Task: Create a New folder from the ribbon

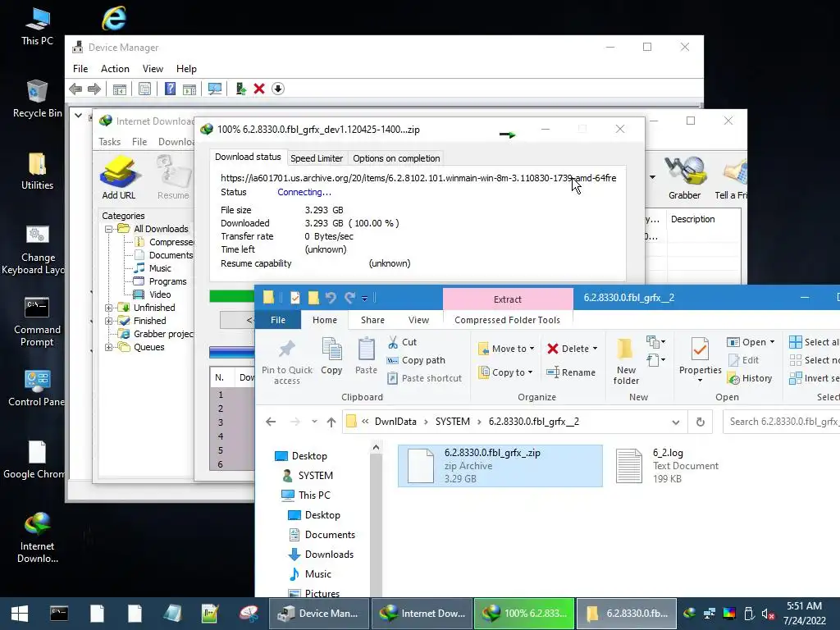Action: 626,362
